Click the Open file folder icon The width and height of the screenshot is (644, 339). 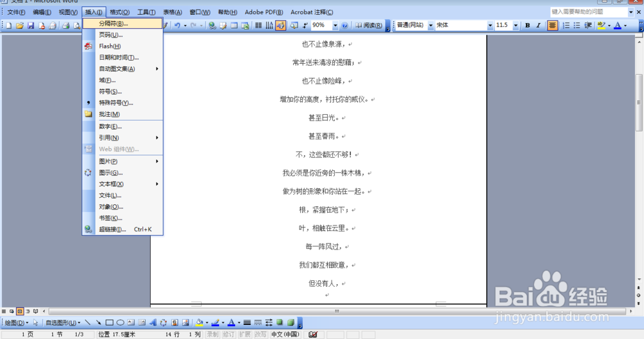[20, 26]
